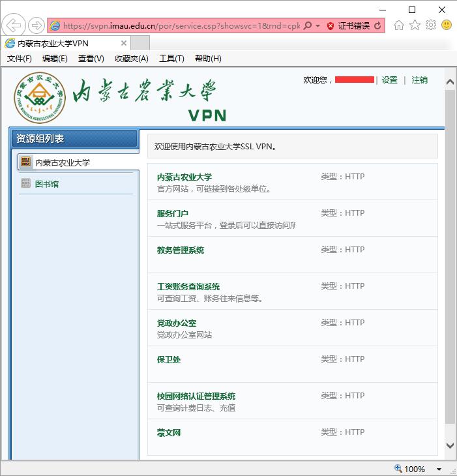Minimize the browser window
The height and width of the screenshot is (476, 457).
[383, 10]
